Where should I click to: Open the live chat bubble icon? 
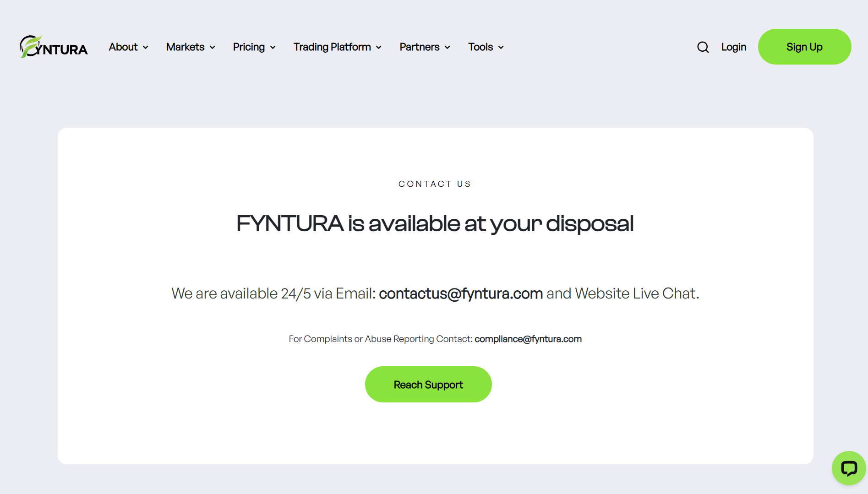849,468
